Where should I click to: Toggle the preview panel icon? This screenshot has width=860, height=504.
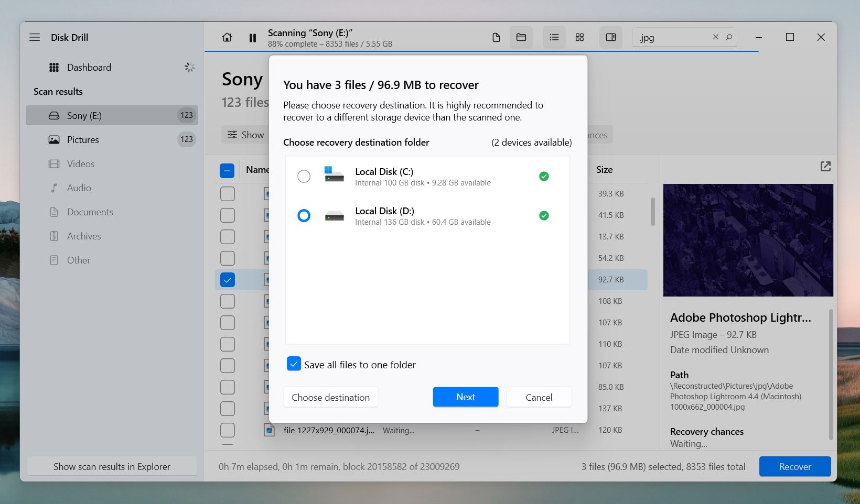coord(611,37)
